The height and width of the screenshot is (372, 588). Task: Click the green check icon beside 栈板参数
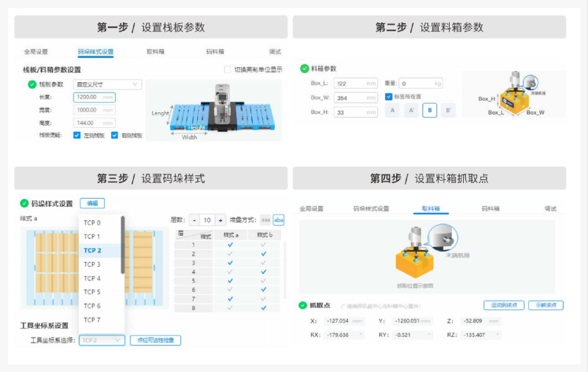32,84
